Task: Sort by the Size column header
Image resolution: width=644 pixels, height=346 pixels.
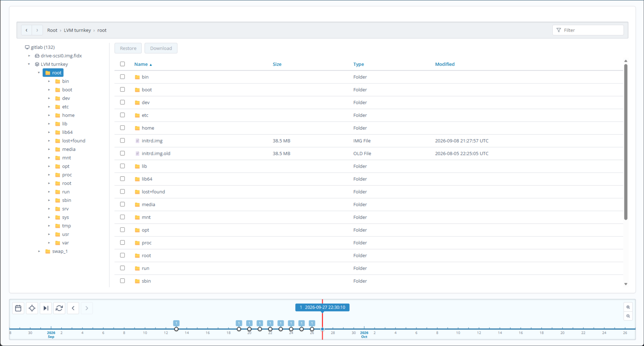Action: click(x=277, y=64)
